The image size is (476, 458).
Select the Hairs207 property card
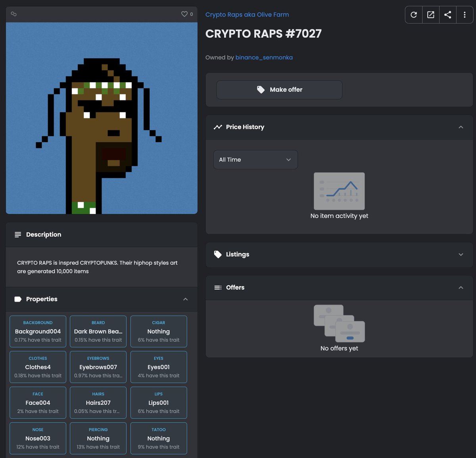pos(98,403)
